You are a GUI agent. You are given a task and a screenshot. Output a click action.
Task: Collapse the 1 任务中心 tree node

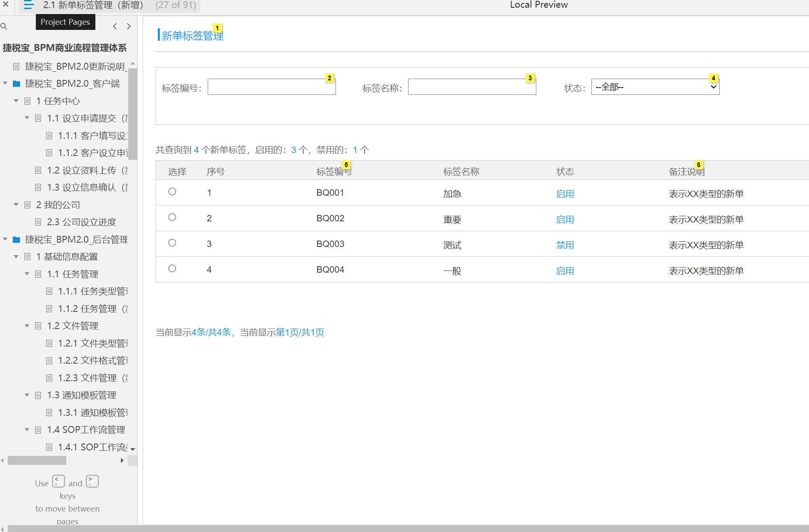[16, 101]
